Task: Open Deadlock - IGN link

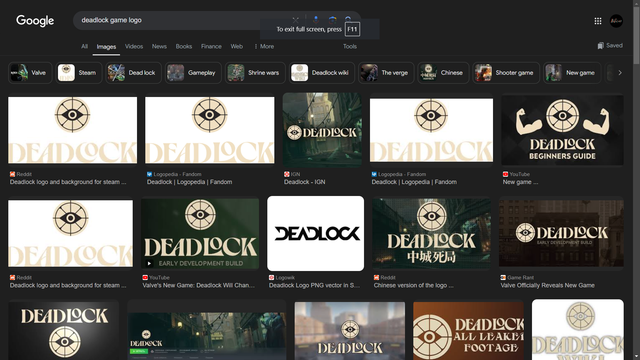Action: coord(304,182)
